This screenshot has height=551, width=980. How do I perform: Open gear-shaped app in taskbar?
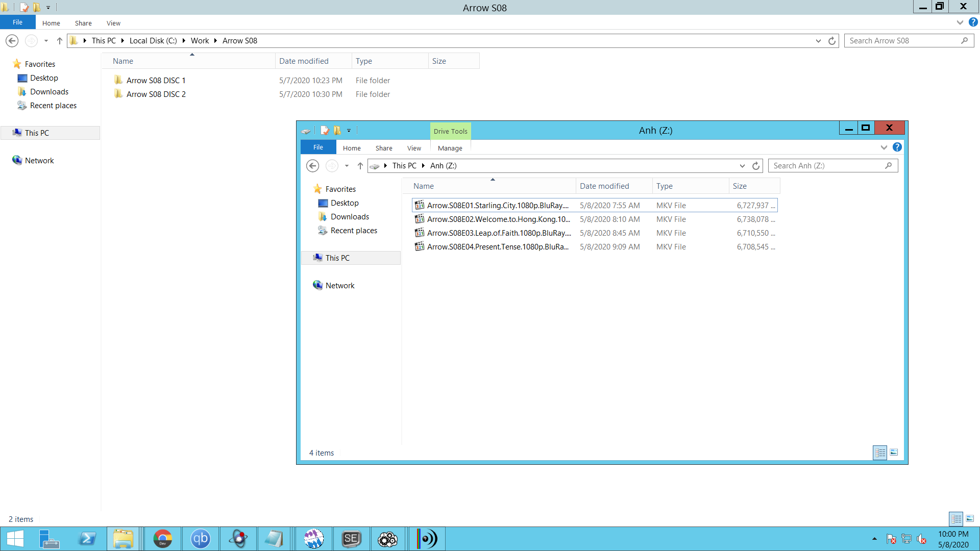pos(388,539)
